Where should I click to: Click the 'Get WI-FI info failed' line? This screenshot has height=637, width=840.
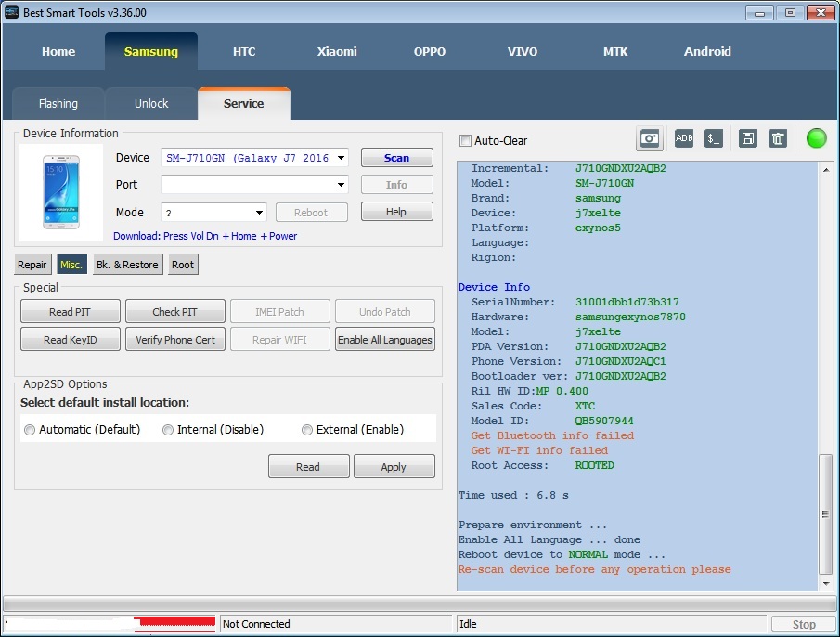(x=539, y=450)
